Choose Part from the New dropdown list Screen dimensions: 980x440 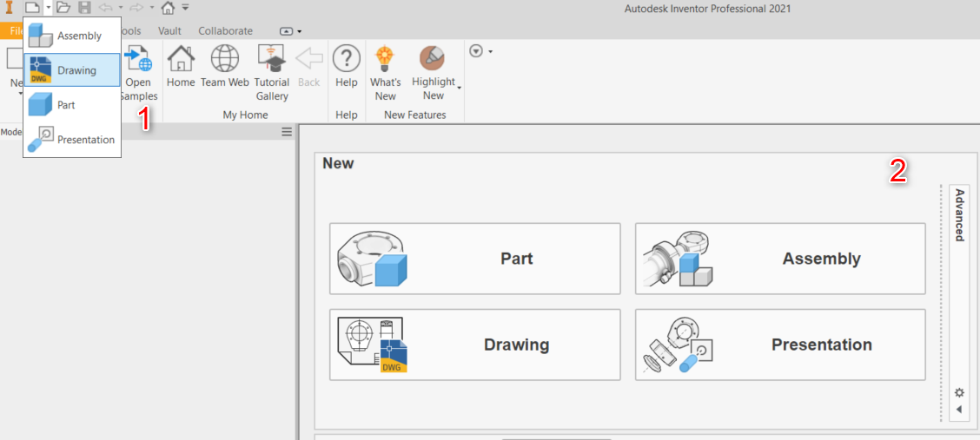pyautogui.click(x=72, y=105)
